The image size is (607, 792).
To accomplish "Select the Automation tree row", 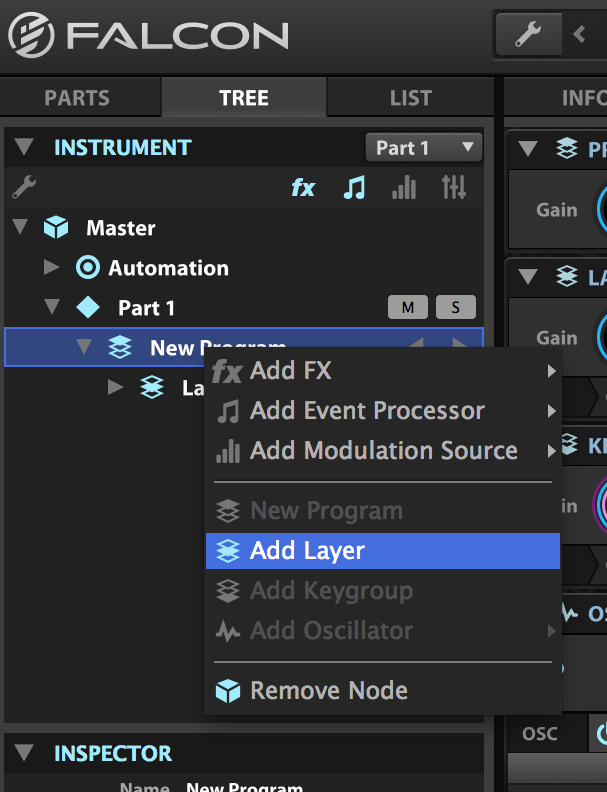I will pyautogui.click(x=243, y=267).
